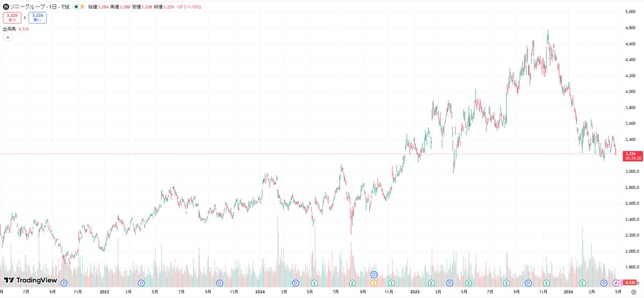Click the 2026 year label on time axis

[568, 292]
